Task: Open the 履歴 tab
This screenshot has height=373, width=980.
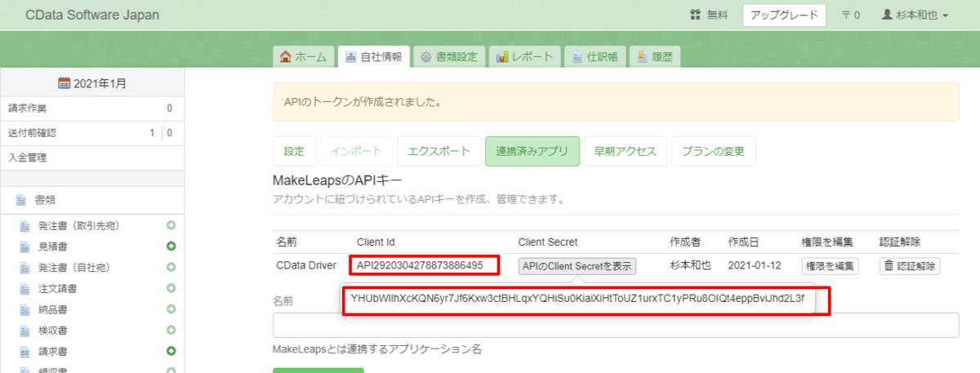Action: coord(654,57)
